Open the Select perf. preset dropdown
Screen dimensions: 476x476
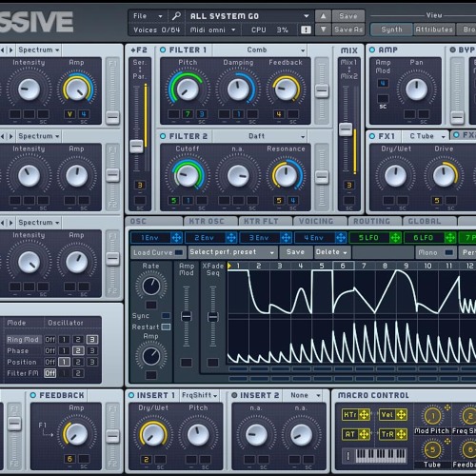(232, 252)
